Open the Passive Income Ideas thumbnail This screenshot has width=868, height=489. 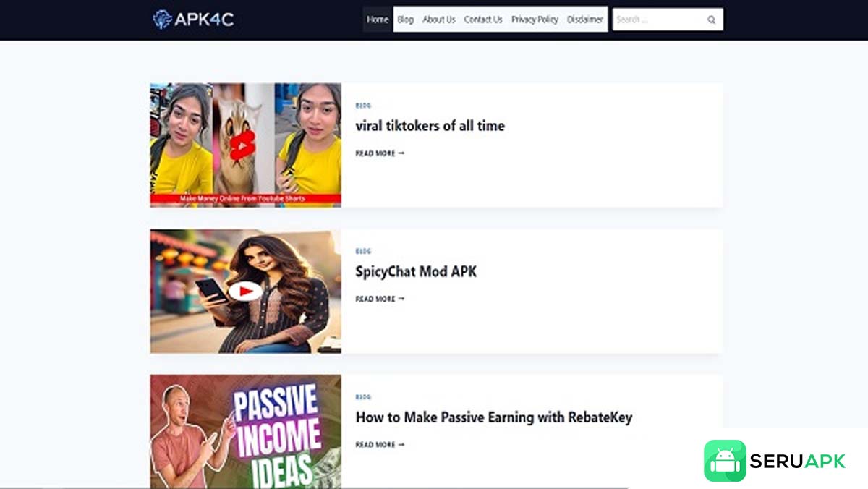(x=245, y=431)
